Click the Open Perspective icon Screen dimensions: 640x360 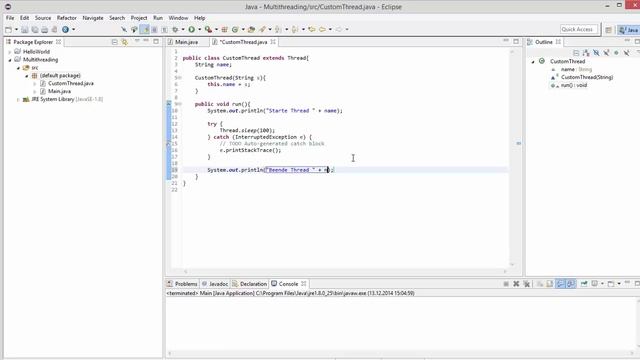pyautogui.click(x=608, y=30)
